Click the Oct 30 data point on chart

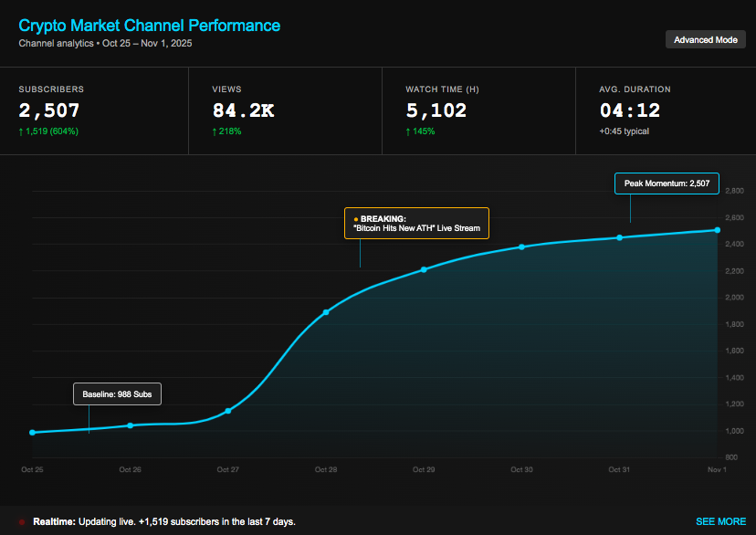tap(521, 247)
